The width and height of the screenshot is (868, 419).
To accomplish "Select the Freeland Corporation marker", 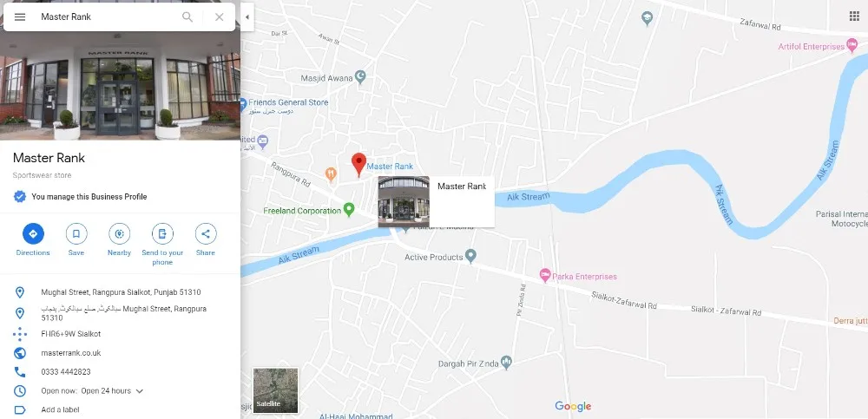I will point(348,210).
